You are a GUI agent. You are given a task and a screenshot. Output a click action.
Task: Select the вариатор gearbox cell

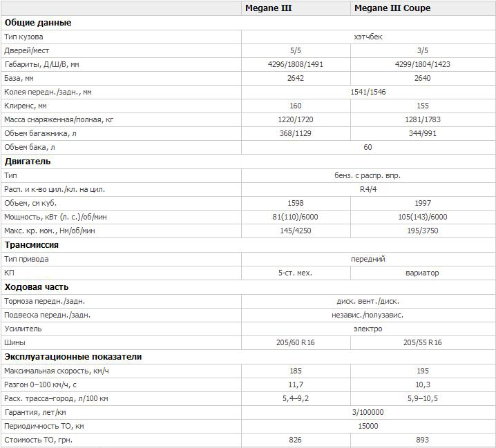click(x=422, y=273)
